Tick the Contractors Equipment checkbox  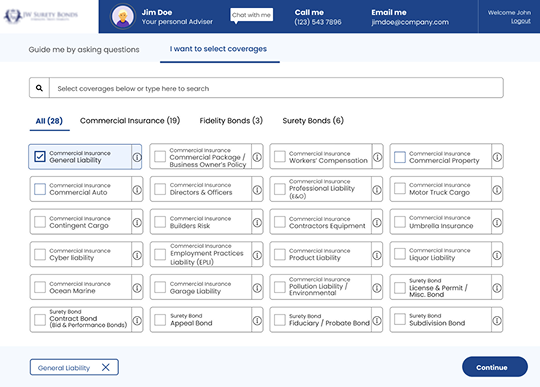tap(280, 222)
